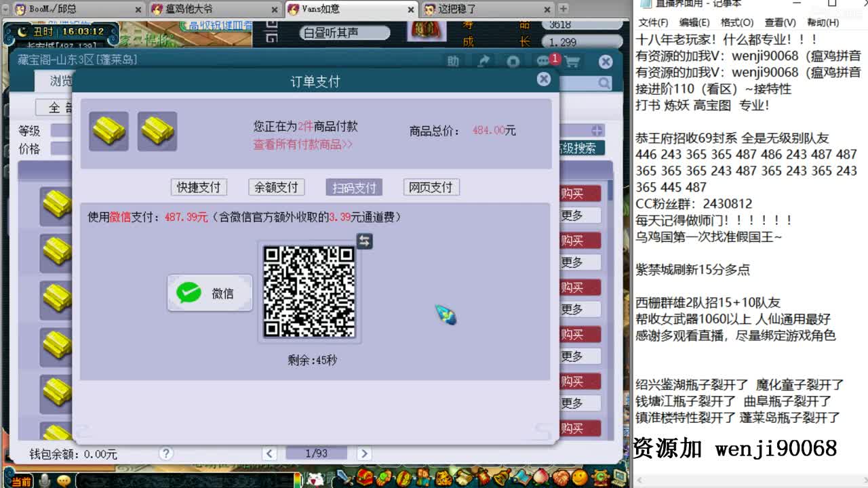Click the wallet help question mark icon
Image resolution: width=868 pixels, height=488 pixels.
pos(166,453)
